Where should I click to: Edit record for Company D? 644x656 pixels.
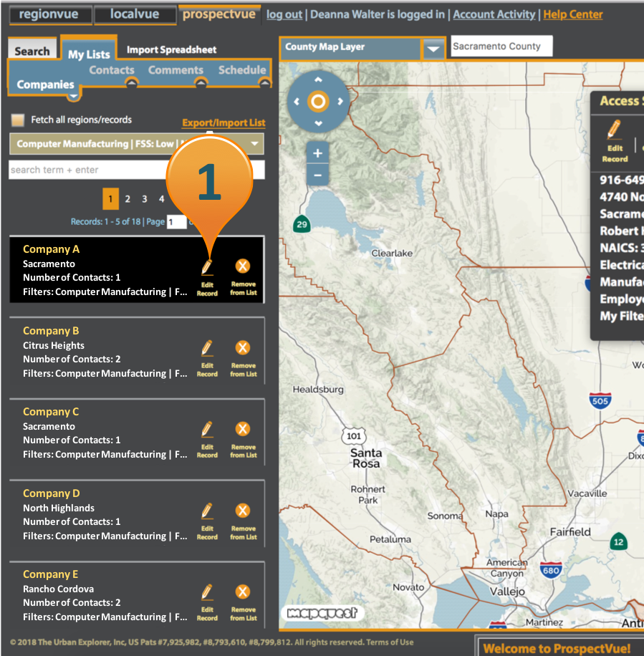[x=207, y=521]
